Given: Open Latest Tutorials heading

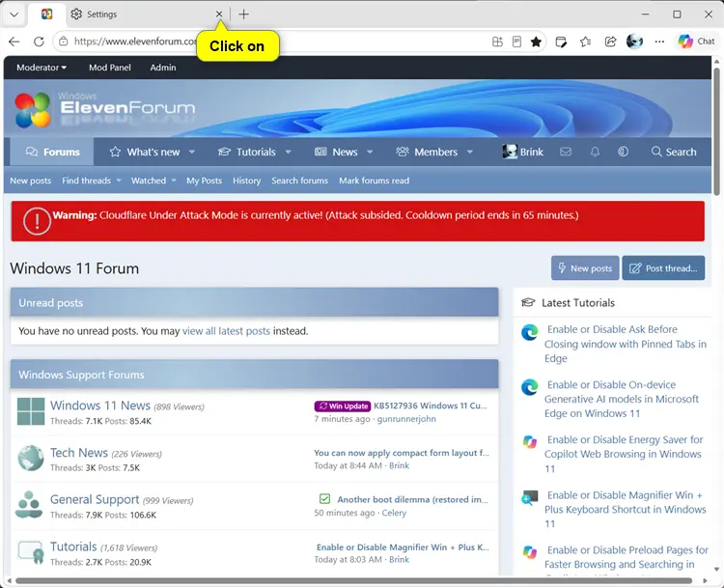Looking at the screenshot, I should coord(578,303).
